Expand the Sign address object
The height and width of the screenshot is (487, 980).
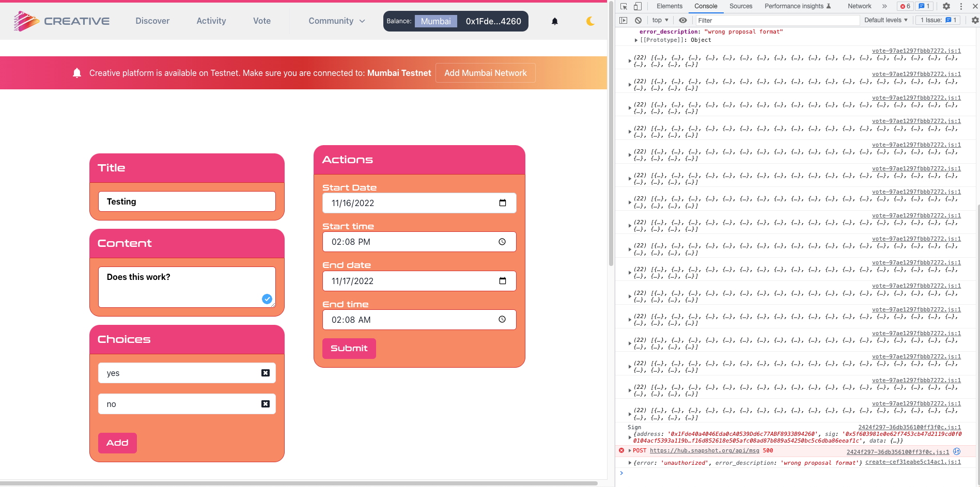(x=630, y=437)
